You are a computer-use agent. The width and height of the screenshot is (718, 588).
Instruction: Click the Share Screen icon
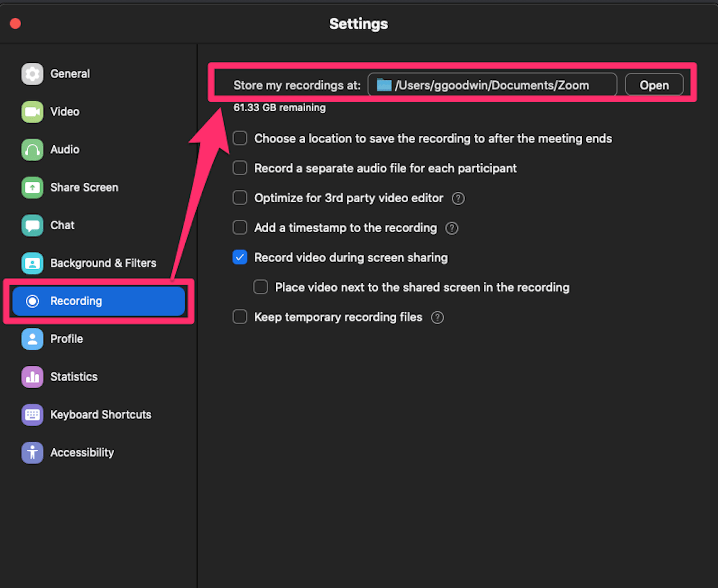(x=32, y=188)
